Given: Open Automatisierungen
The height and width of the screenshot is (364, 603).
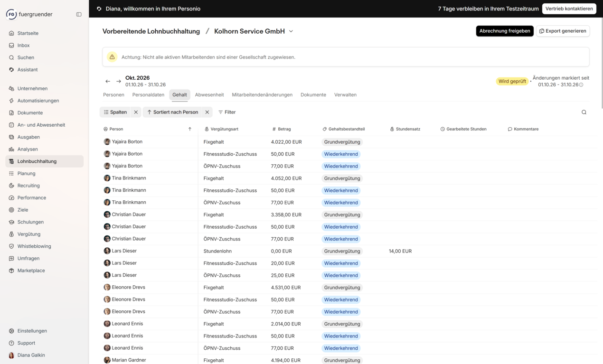Looking at the screenshot, I should tap(38, 101).
